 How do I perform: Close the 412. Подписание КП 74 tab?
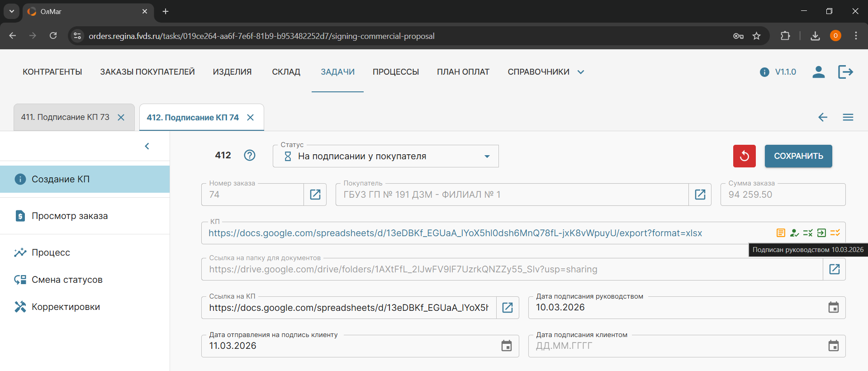point(250,118)
